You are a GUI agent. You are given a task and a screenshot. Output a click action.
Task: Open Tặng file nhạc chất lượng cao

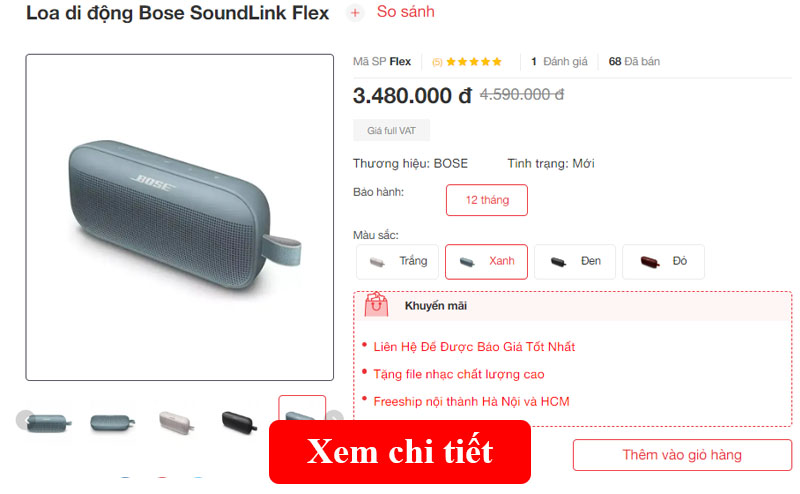(459, 374)
